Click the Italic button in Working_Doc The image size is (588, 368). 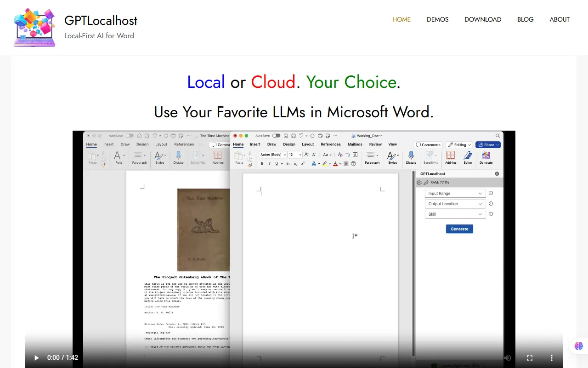[x=270, y=163]
